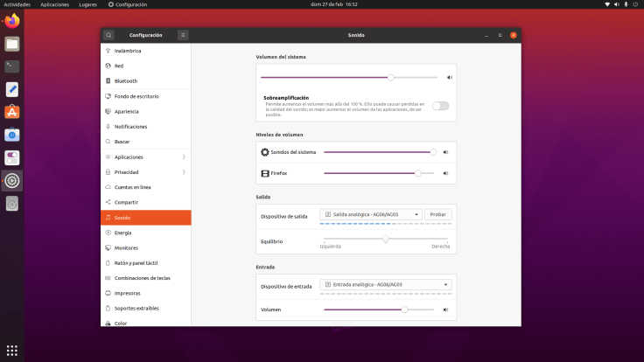Click the search icon in Settings header
This screenshot has height=362, width=644.
point(108,35)
